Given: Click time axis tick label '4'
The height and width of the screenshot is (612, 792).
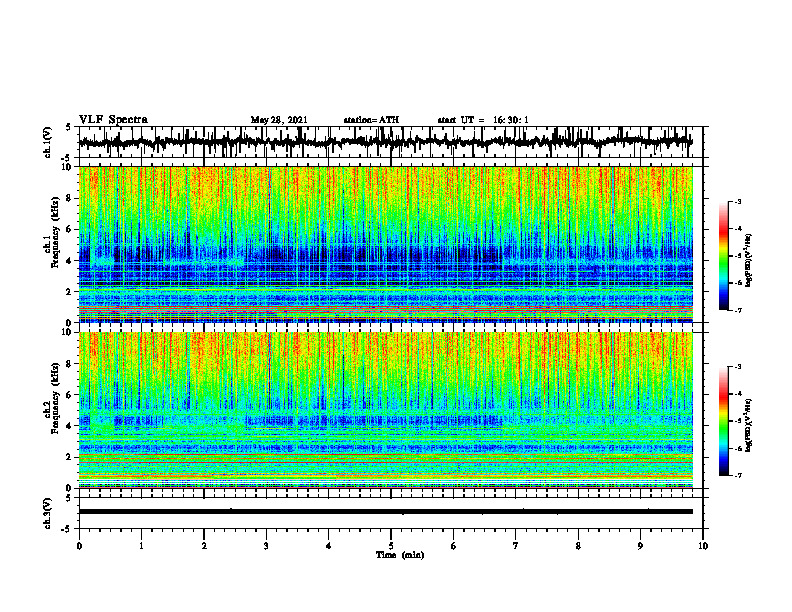Looking at the screenshot, I should pos(329,546).
